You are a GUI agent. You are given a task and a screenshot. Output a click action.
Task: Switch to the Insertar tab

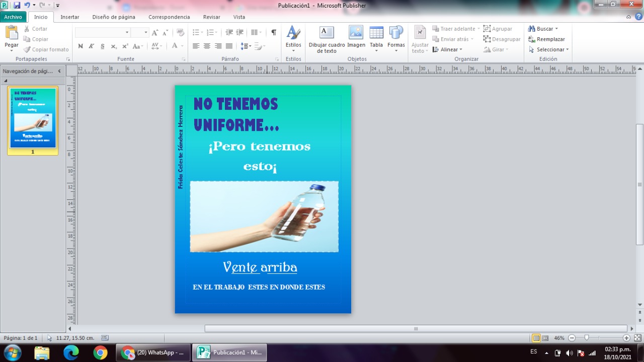(x=70, y=17)
